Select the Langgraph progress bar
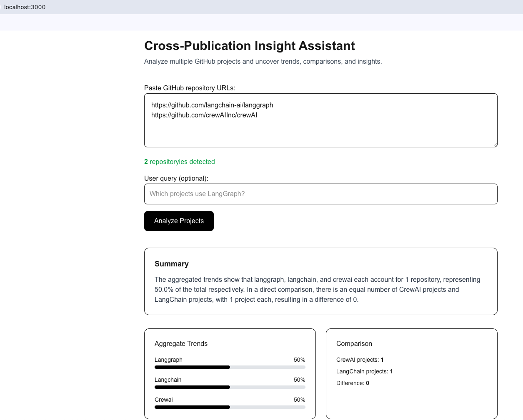Viewport: 523px width, 420px height. point(230,367)
